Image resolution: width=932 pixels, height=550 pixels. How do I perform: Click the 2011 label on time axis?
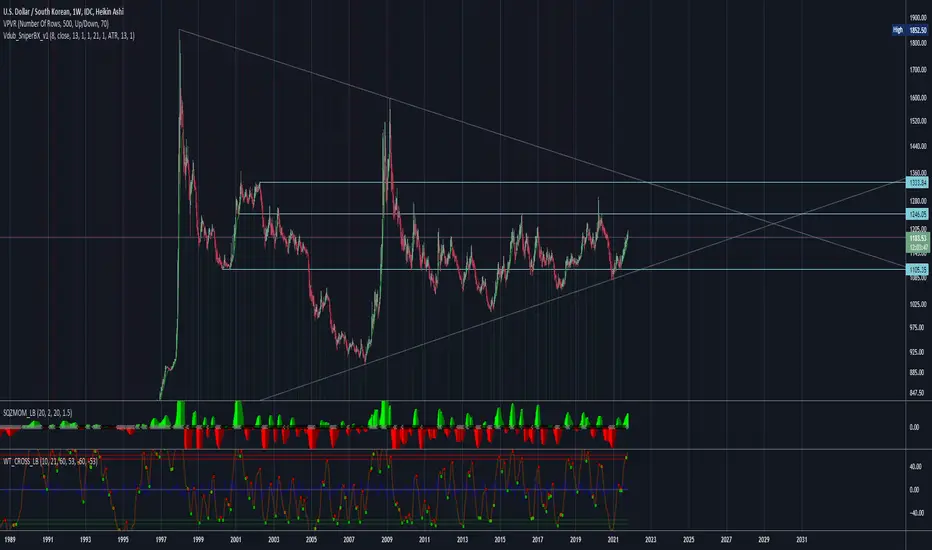424,540
